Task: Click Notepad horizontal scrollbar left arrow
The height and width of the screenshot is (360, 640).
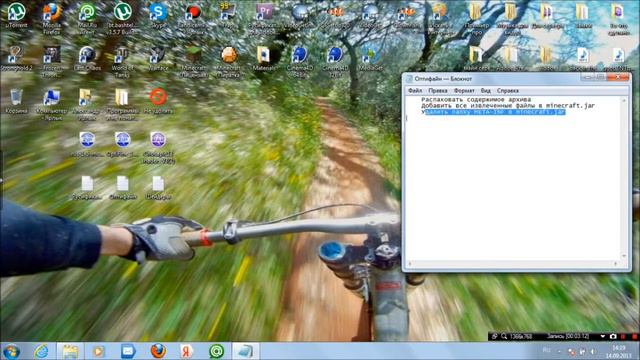Action: pos(410,264)
